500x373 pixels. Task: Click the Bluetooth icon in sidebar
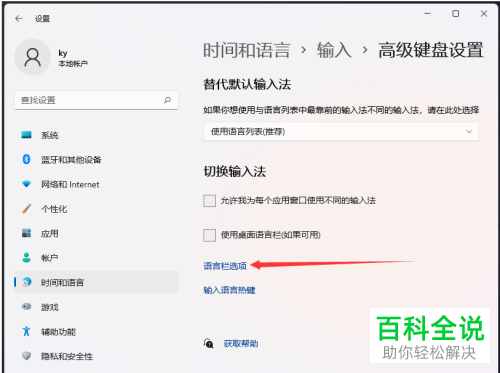pyautogui.click(x=26, y=159)
